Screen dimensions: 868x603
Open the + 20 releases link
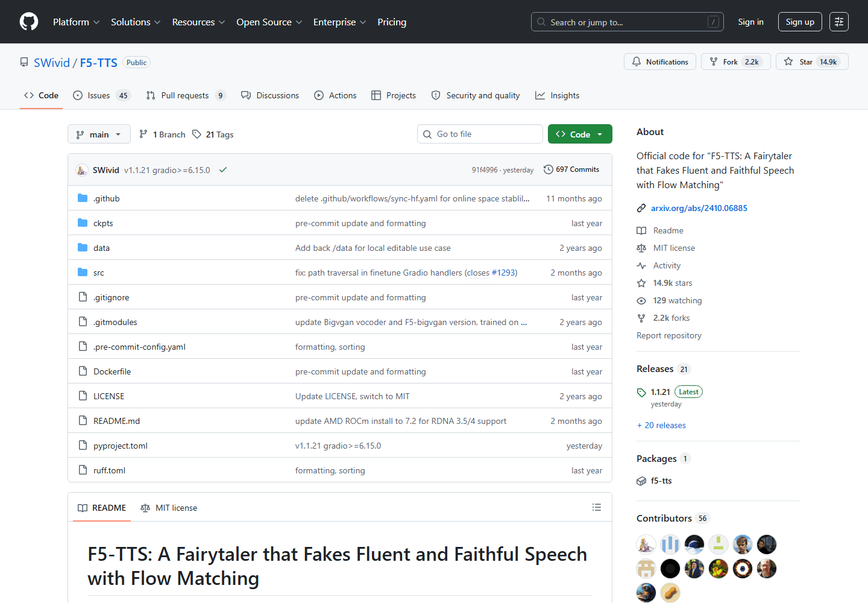tap(661, 425)
